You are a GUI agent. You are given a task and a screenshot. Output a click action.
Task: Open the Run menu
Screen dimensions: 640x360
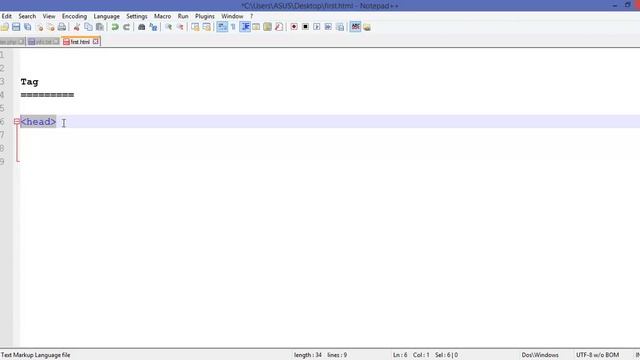coord(183,16)
